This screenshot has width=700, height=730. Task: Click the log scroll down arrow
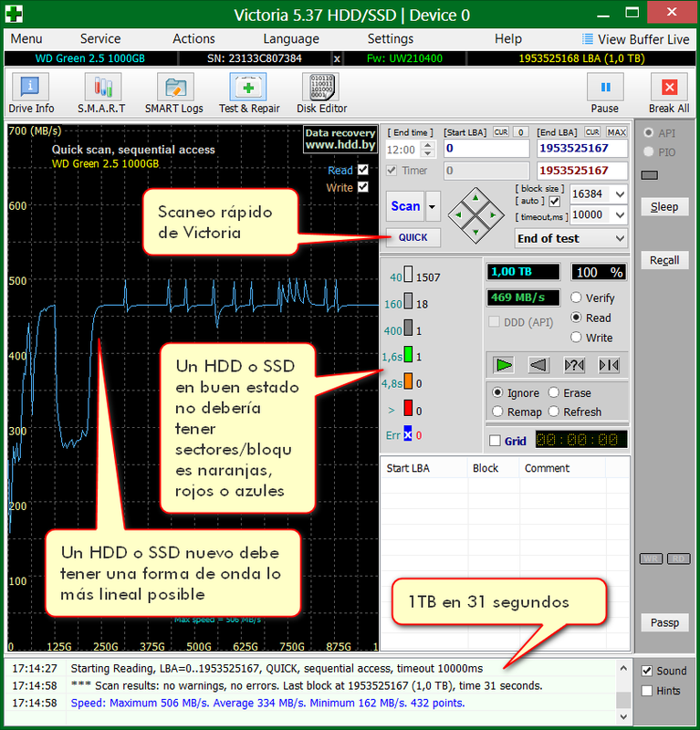coord(623,716)
